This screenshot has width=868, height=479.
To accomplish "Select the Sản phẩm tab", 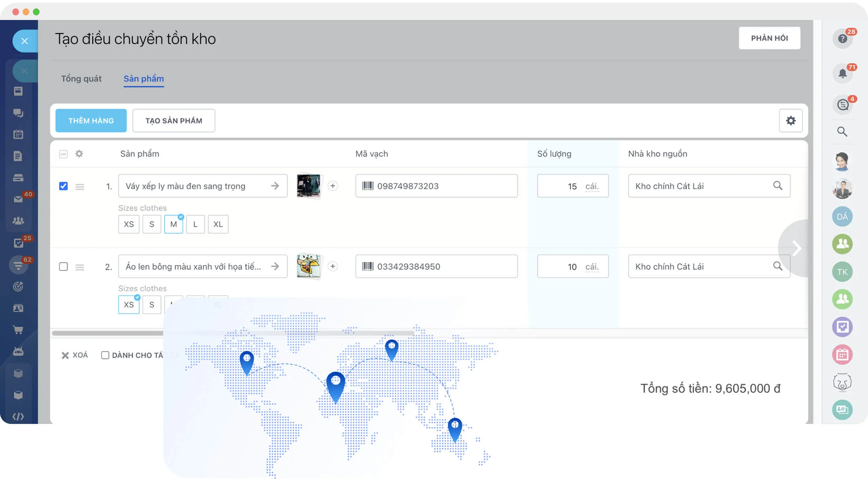I will 144,79.
